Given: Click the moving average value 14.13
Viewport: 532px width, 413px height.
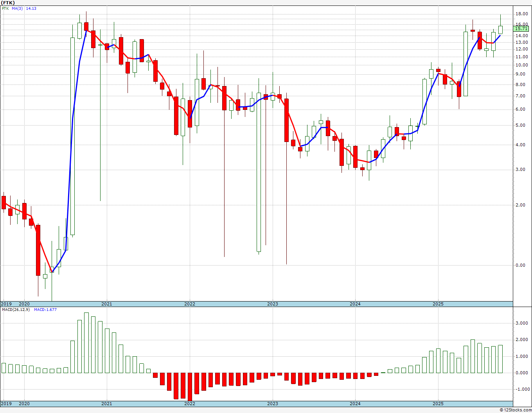Looking at the screenshot, I should pyautogui.click(x=31, y=8).
